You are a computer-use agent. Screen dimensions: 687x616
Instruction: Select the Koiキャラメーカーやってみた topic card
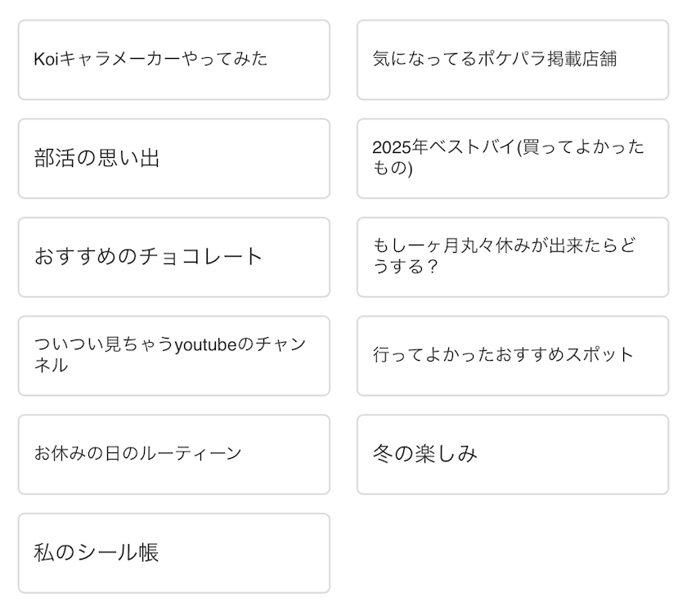[173, 60]
